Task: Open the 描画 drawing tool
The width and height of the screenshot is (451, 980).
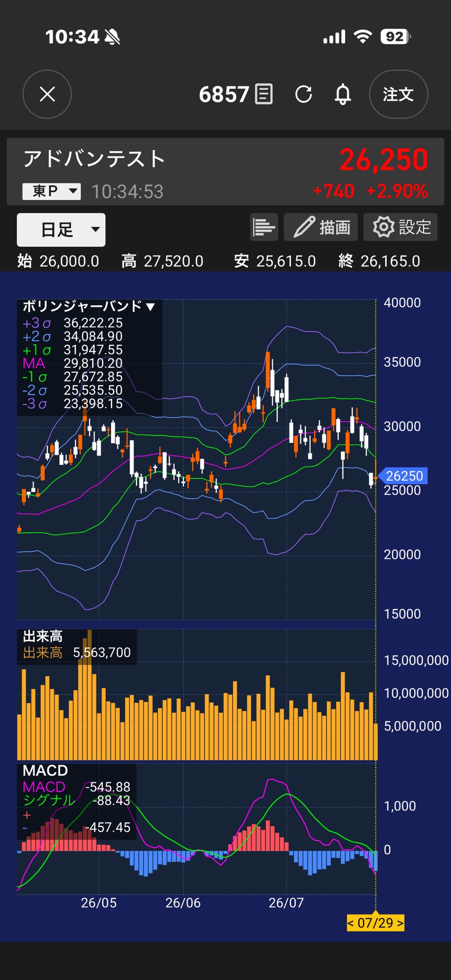Action: coord(321,227)
